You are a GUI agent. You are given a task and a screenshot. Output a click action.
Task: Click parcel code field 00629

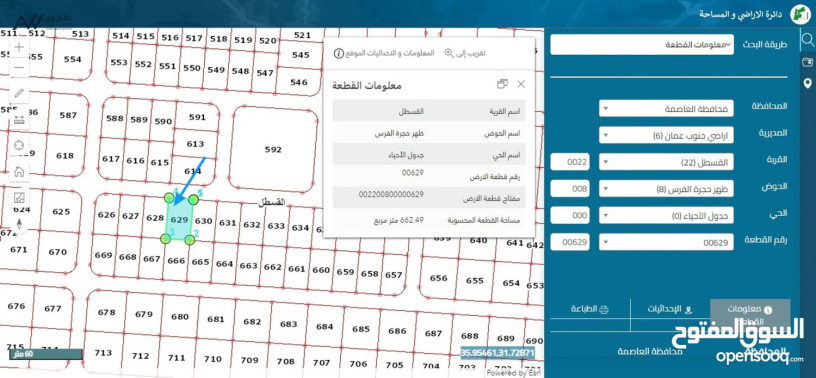570,242
